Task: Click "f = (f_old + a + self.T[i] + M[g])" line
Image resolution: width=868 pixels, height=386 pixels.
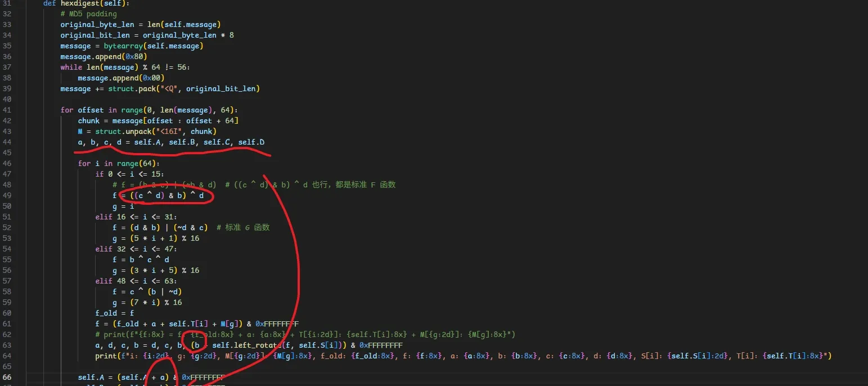Action: (x=197, y=324)
